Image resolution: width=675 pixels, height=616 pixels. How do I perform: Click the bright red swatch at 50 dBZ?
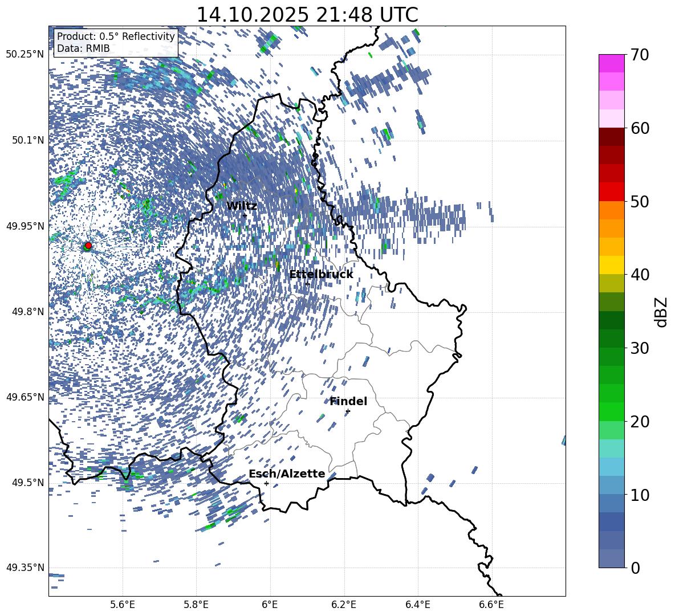point(612,192)
